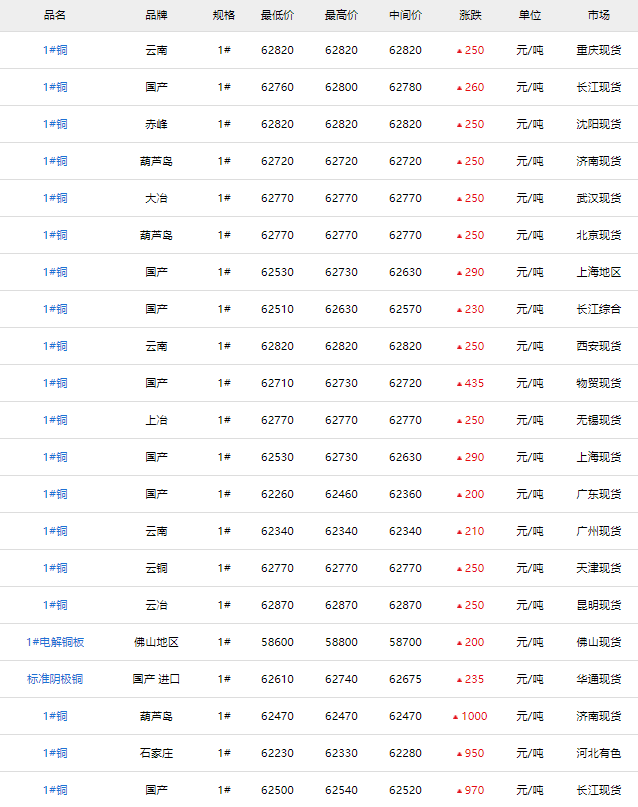The height and width of the screenshot is (807, 638).
Task: Open the 1#铜 link in 河北有色 row
Action: [55, 753]
